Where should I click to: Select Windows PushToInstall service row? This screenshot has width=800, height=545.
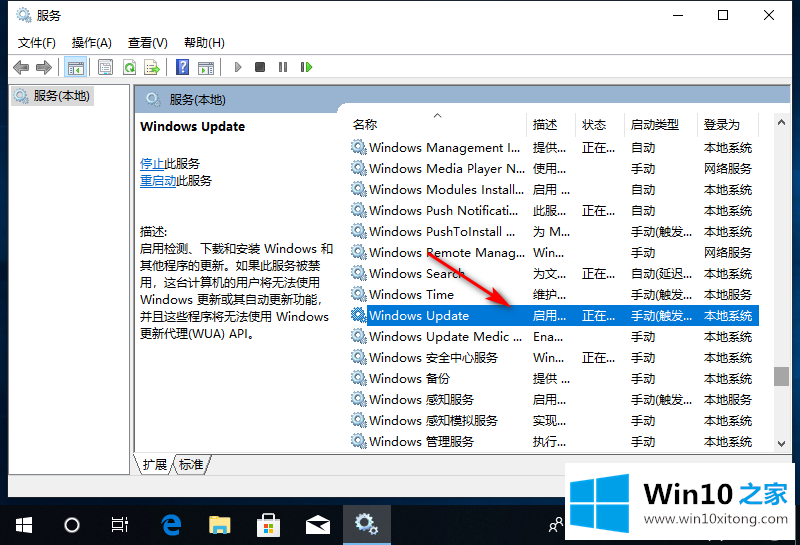click(x=555, y=232)
